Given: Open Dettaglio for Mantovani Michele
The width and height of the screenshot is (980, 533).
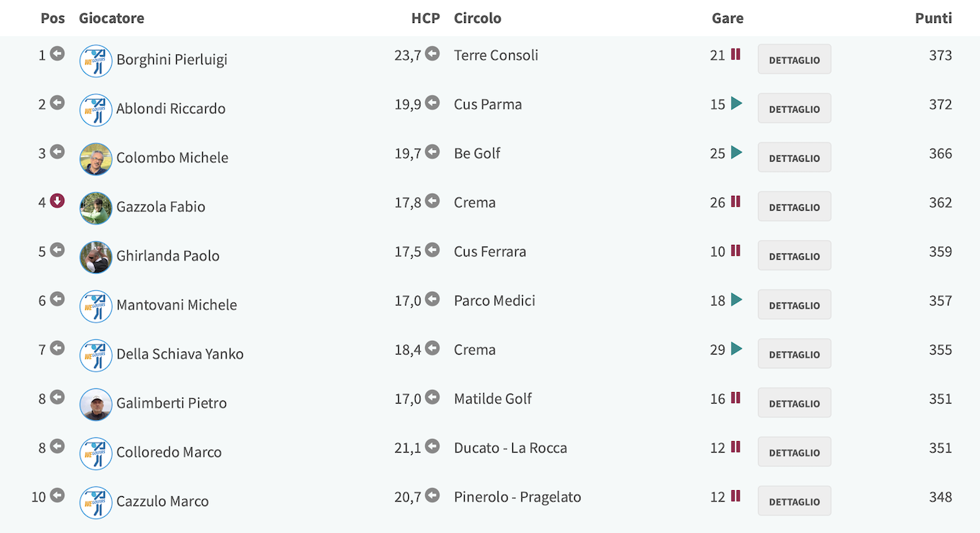Looking at the screenshot, I should tap(794, 305).
